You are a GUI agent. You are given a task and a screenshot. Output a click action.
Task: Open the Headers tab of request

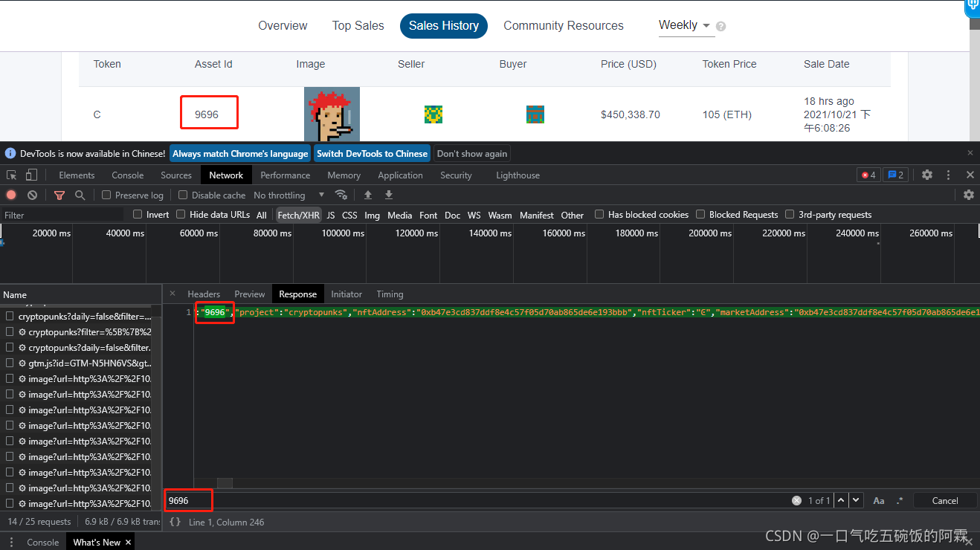[x=204, y=294]
